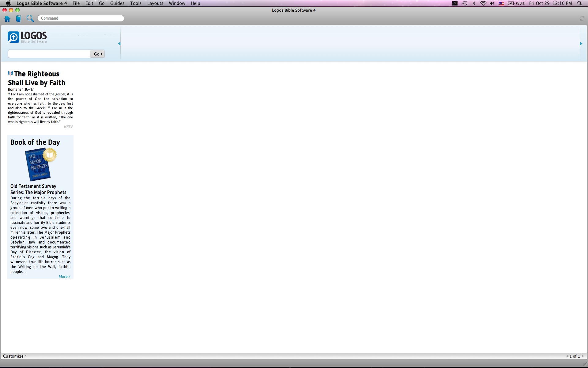This screenshot has width=588, height=368.
Task: Click the Bluetooth icon in menu bar
Action: point(474,3)
